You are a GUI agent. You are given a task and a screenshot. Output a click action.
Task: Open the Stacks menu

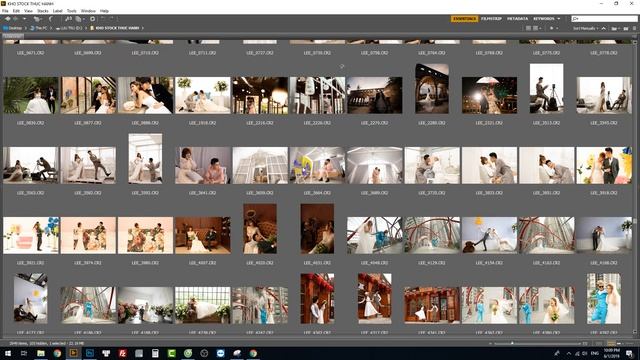pos(42,11)
